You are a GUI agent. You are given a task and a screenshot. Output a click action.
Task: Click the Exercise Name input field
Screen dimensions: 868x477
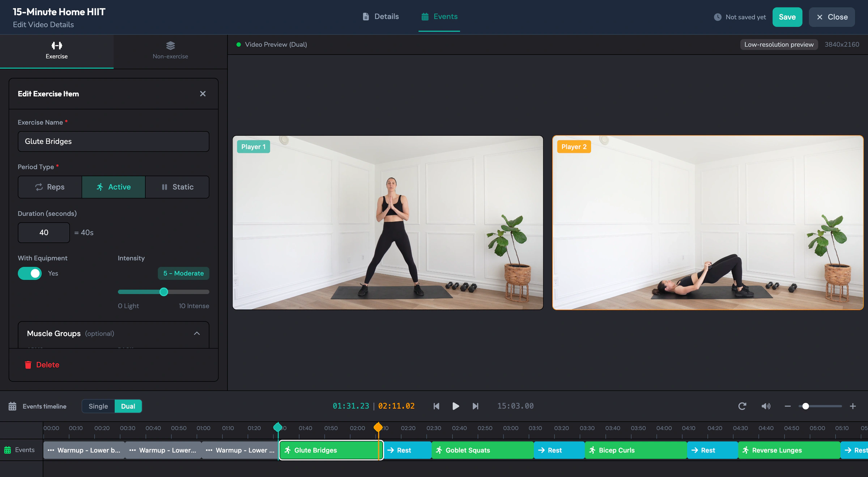(114, 142)
